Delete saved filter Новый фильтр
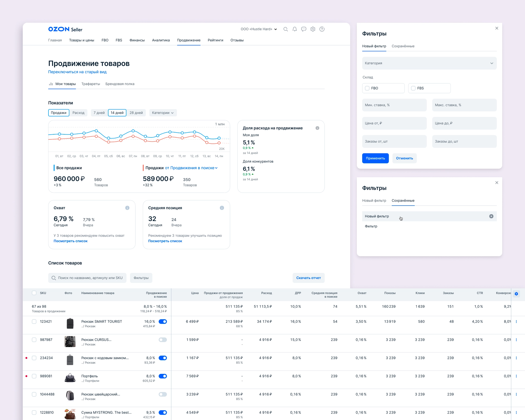This screenshot has width=525, height=420. click(x=491, y=216)
